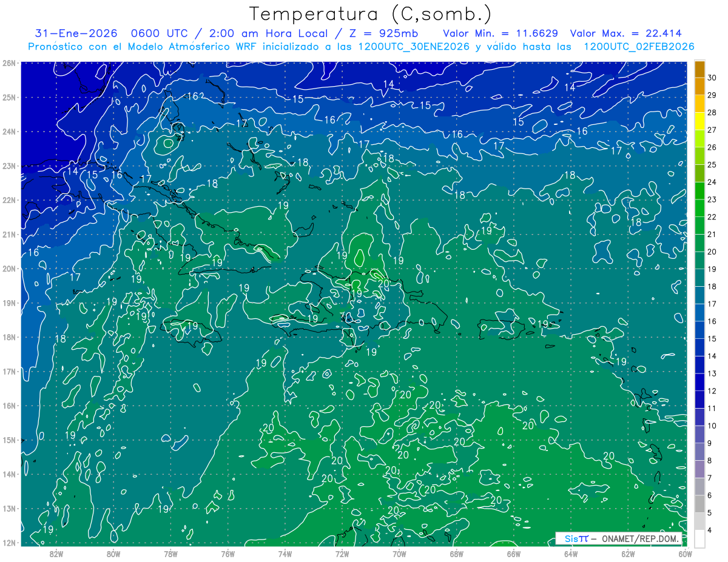This screenshot has height=562, width=728.
Task: Click the '60W' longitude axis label
Action: [x=685, y=554]
